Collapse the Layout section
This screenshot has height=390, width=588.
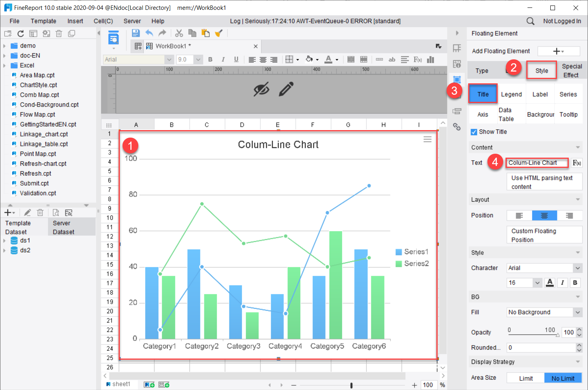point(577,199)
